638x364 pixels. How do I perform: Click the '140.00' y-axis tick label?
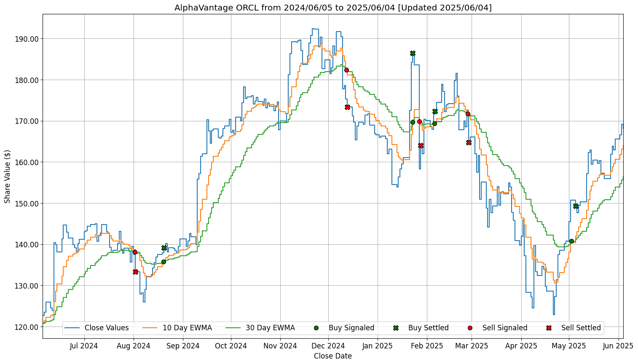point(27,245)
